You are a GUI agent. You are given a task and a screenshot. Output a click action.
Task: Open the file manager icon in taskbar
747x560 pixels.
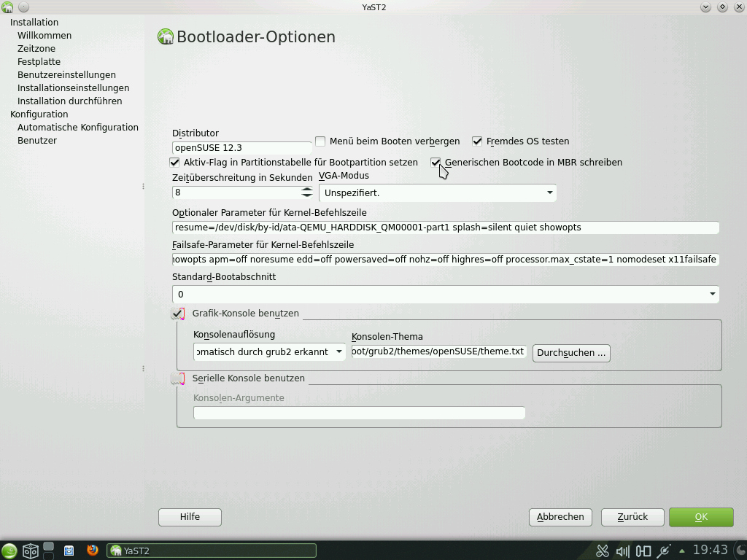coord(69,551)
